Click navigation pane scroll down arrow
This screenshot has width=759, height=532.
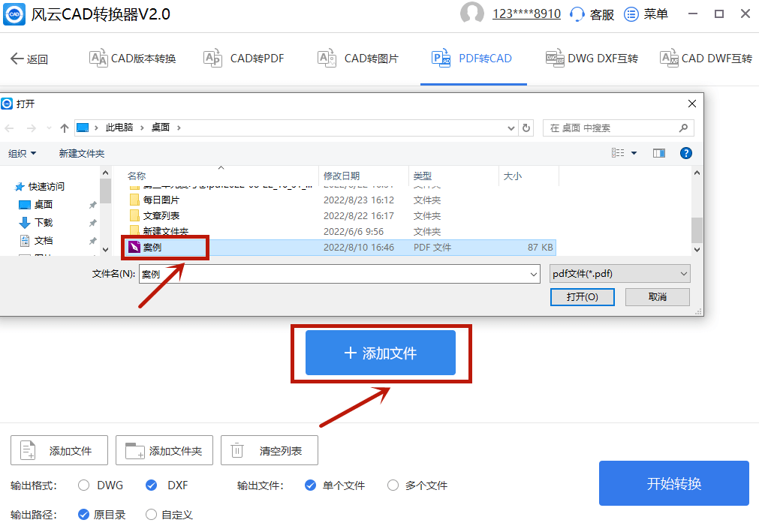106,250
